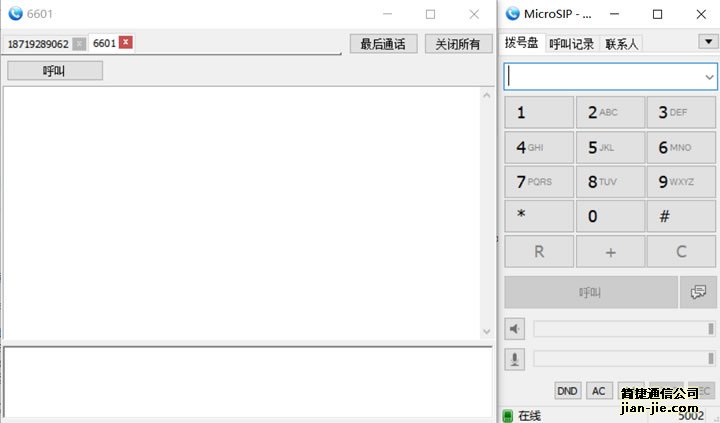Toggle DND do-not-disturb mode
Viewport: 720px width, 423px height.
point(568,390)
